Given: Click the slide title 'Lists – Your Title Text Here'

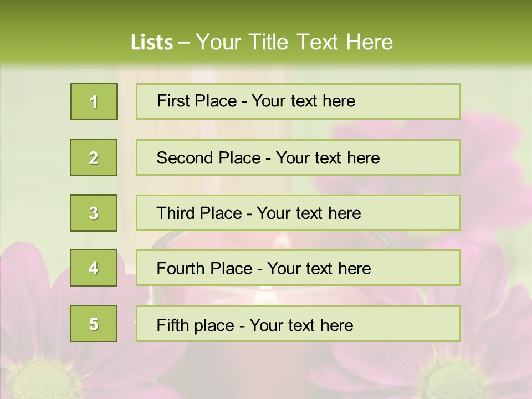Looking at the screenshot, I should pos(262,42).
